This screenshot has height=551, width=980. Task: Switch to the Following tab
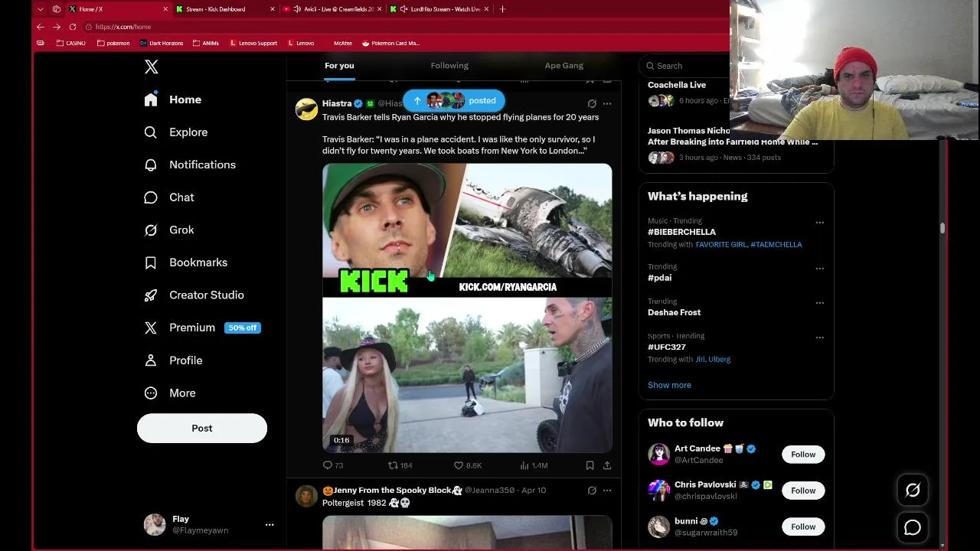(449, 66)
